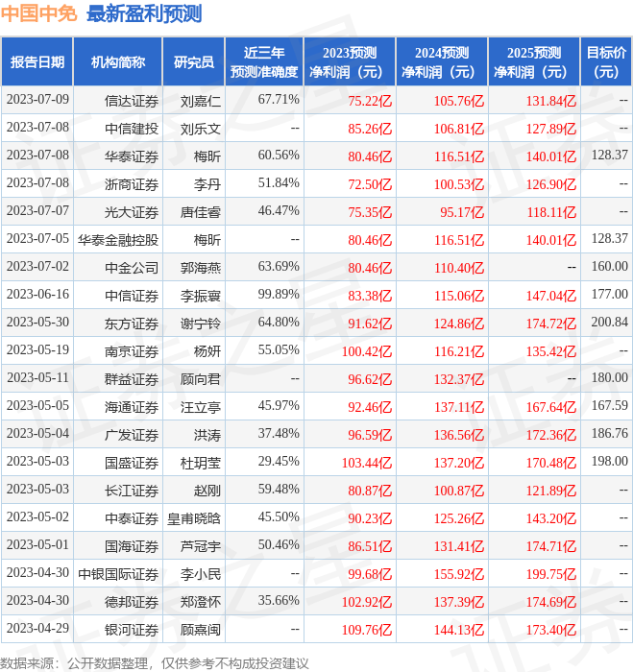Viewport: 633px width, 672px height.
Task: Click the 199.75亿 forecast value
Action: pyautogui.click(x=551, y=574)
